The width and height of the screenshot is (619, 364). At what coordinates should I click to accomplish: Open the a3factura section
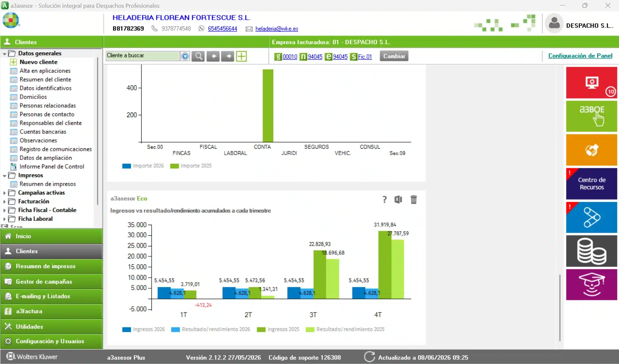[52, 311]
